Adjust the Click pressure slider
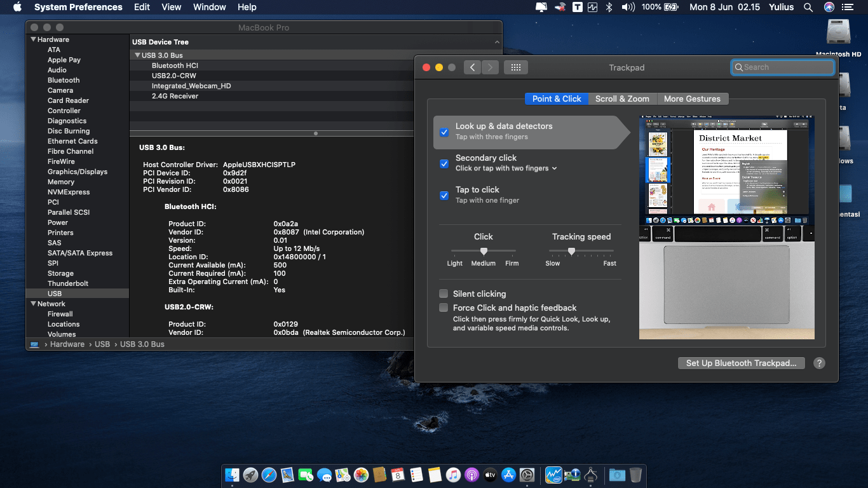Viewport: 868px width, 488px height. pyautogui.click(x=484, y=251)
